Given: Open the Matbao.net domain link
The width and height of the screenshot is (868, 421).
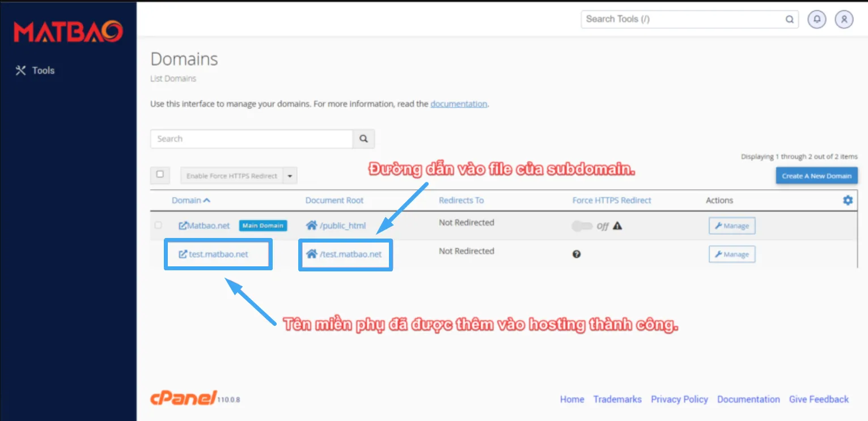Looking at the screenshot, I should pyautogui.click(x=209, y=226).
